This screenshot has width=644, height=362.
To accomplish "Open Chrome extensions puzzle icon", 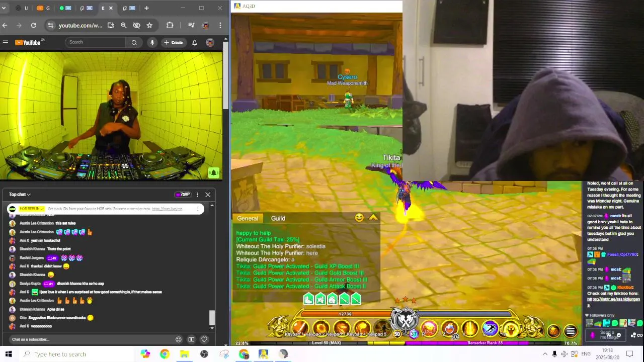I will [170, 25].
